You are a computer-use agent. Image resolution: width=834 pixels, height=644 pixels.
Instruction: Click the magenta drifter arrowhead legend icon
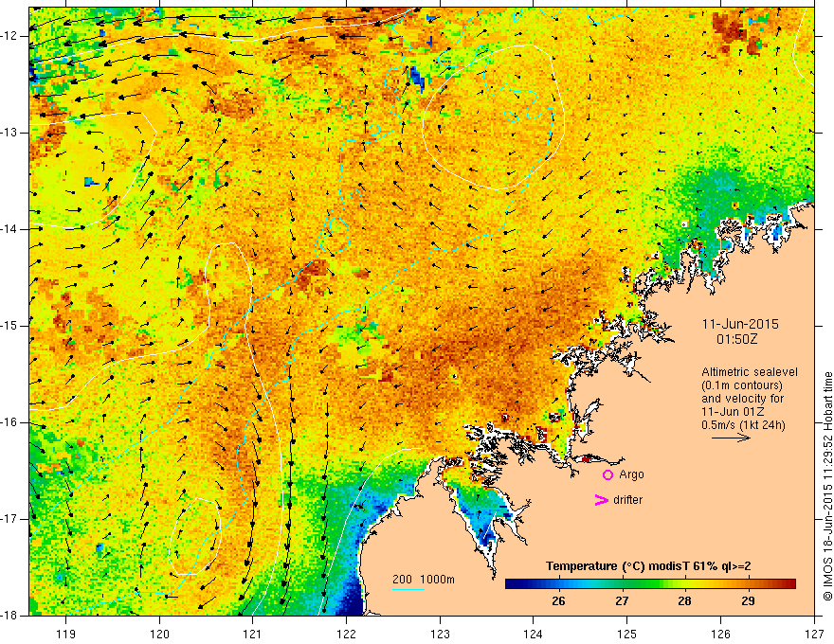point(601,500)
